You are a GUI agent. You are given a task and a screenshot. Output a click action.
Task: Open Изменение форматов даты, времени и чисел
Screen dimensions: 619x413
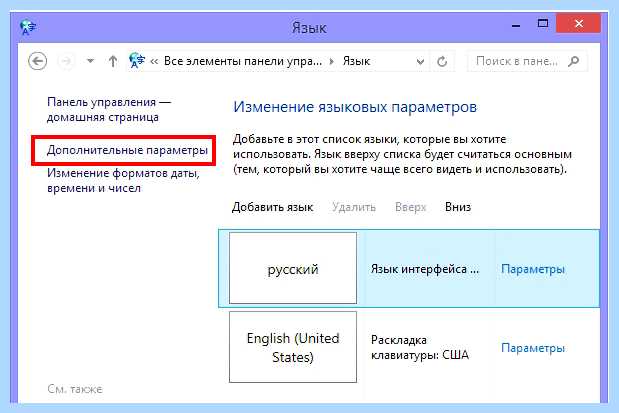123,180
